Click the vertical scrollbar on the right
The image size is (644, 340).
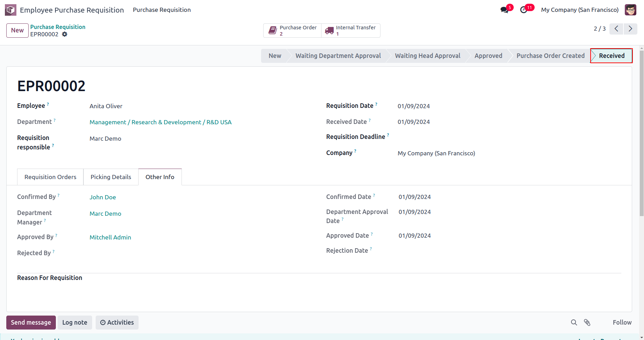(642, 133)
